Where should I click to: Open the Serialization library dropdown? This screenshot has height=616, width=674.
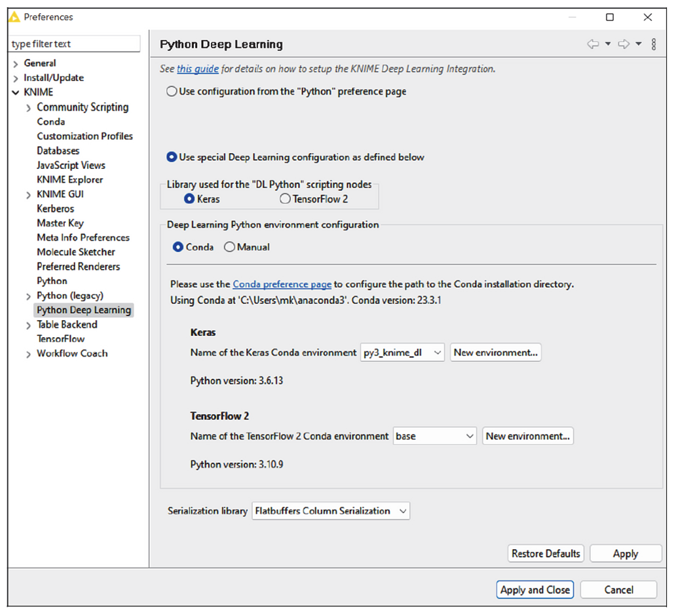click(x=401, y=511)
